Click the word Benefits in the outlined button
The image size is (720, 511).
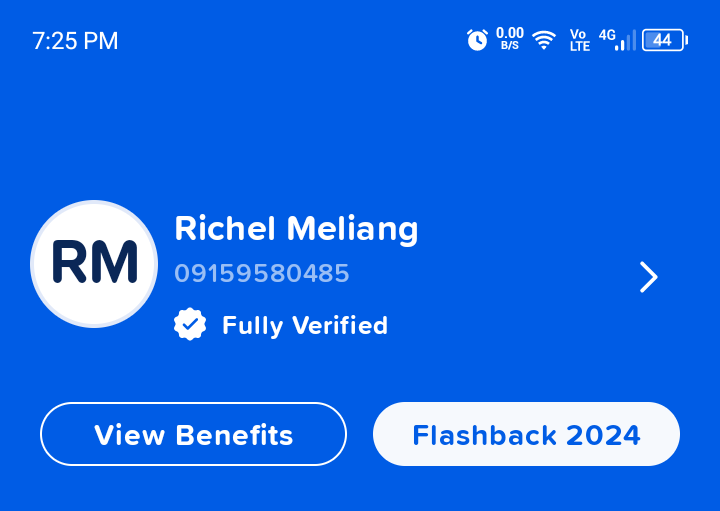click(234, 436)
